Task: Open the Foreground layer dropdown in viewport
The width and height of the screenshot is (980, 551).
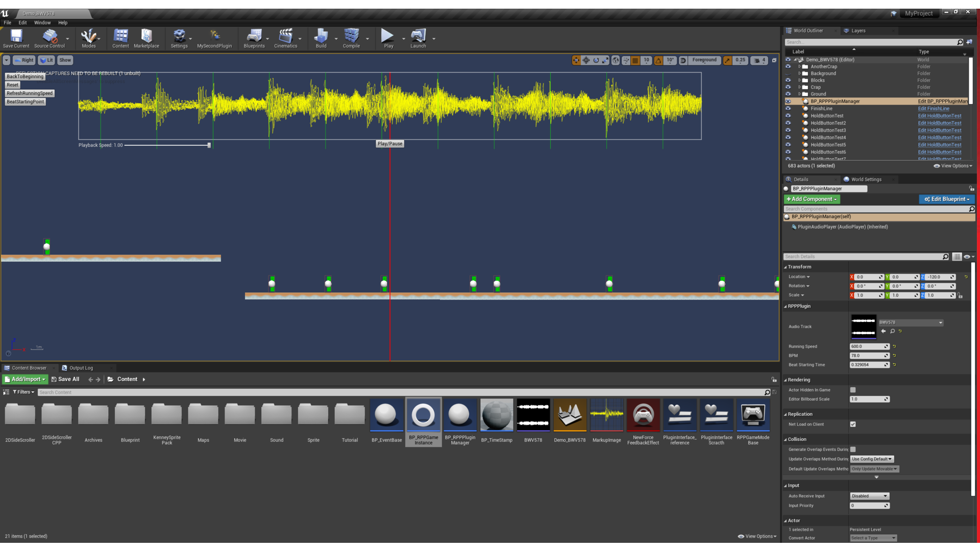Action: pos(704,60)
